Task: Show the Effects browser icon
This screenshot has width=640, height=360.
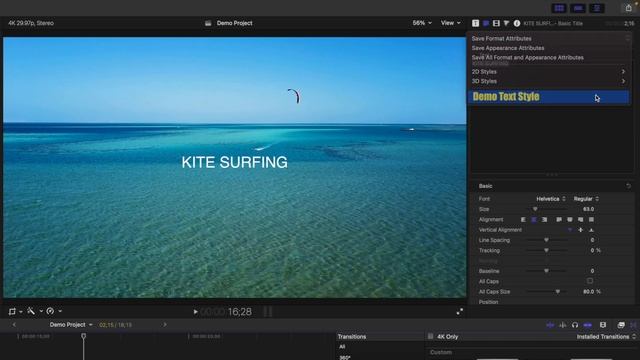Action: tap(621, 325)
